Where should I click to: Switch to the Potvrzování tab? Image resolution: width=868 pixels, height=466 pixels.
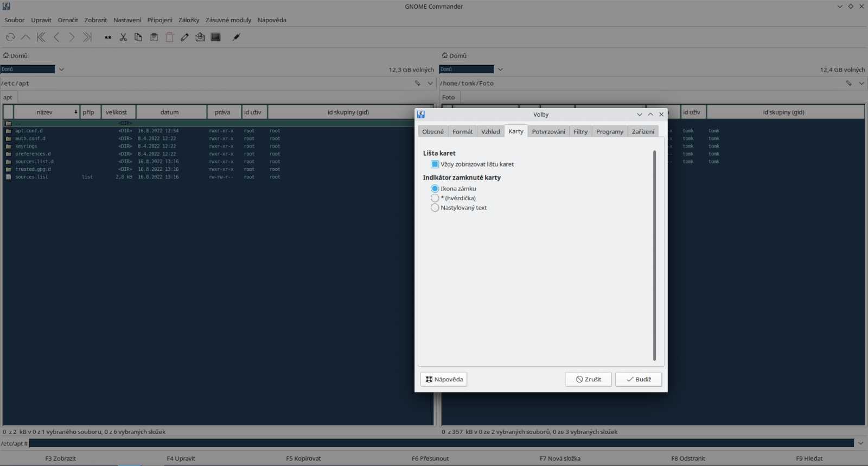(x=548, y=131)
